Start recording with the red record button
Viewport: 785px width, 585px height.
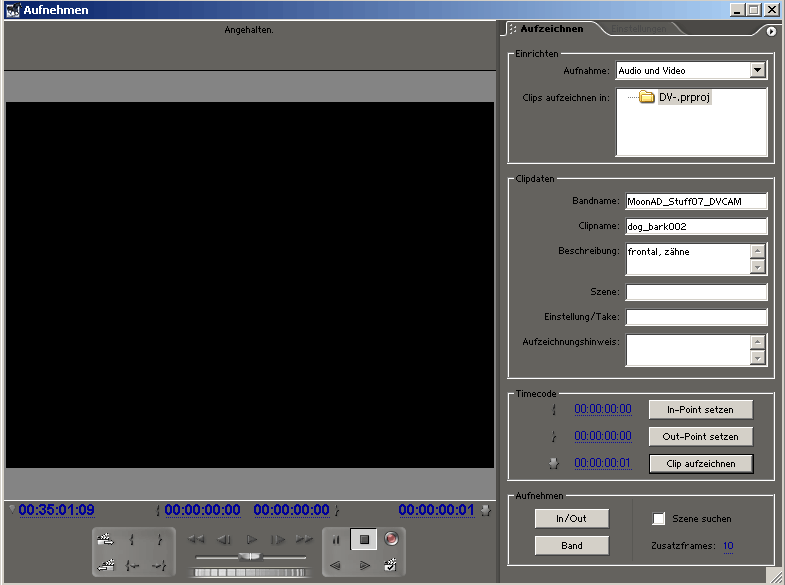391,538
